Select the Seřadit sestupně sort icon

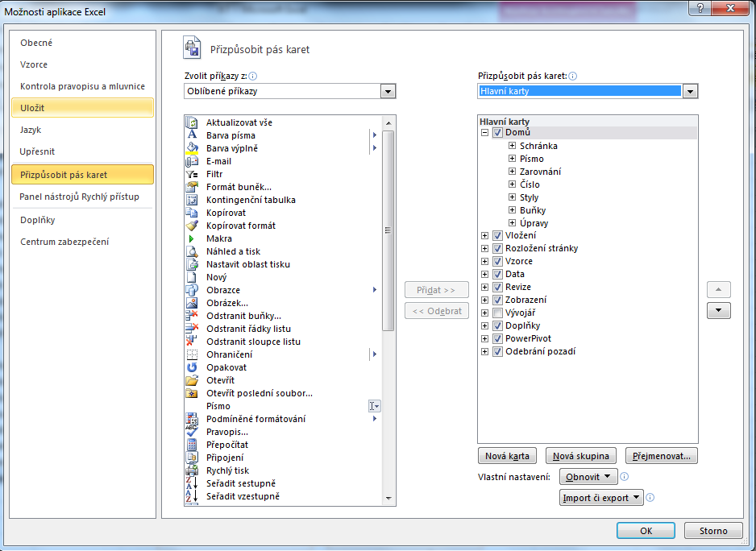coord(192,483)
